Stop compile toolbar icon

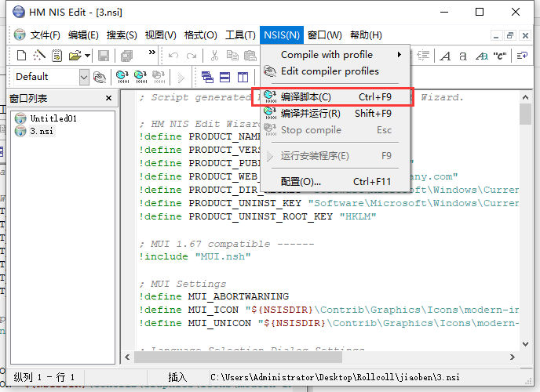coord(159,77)
